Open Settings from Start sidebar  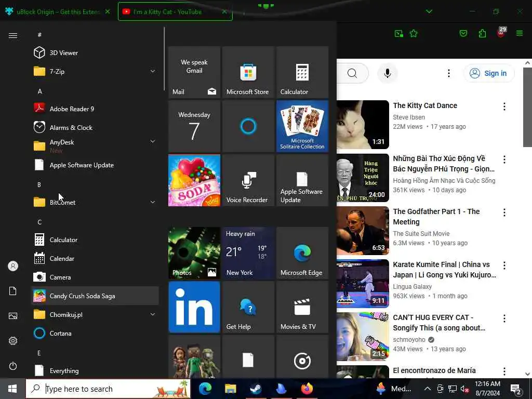(13, 341)
